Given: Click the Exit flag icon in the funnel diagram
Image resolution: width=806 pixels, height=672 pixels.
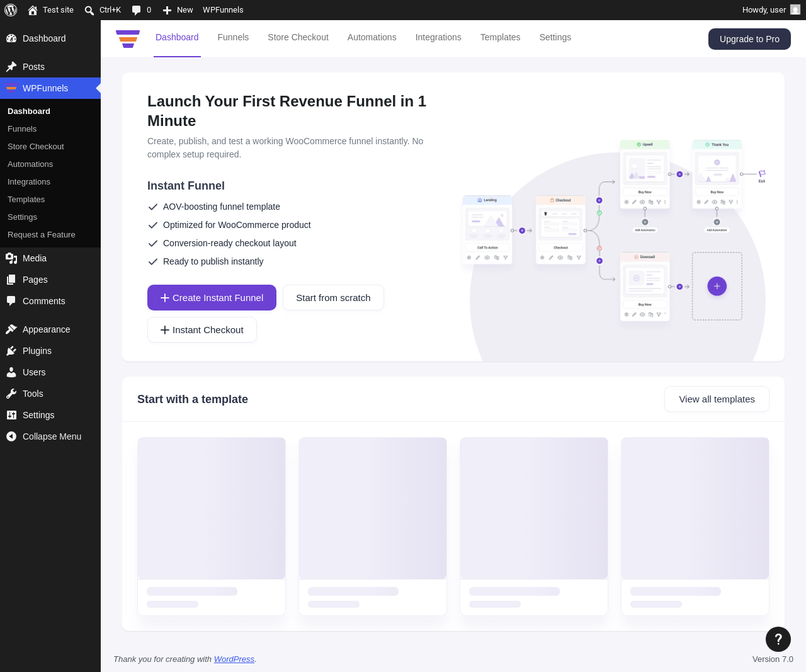Looking at the screenshot, I should click(762, 174).
